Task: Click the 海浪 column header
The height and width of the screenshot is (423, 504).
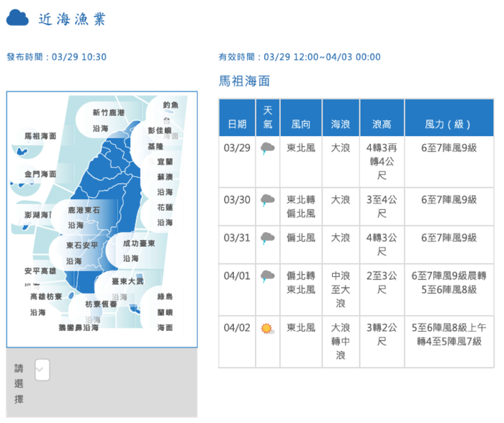Action: point(341,118)
